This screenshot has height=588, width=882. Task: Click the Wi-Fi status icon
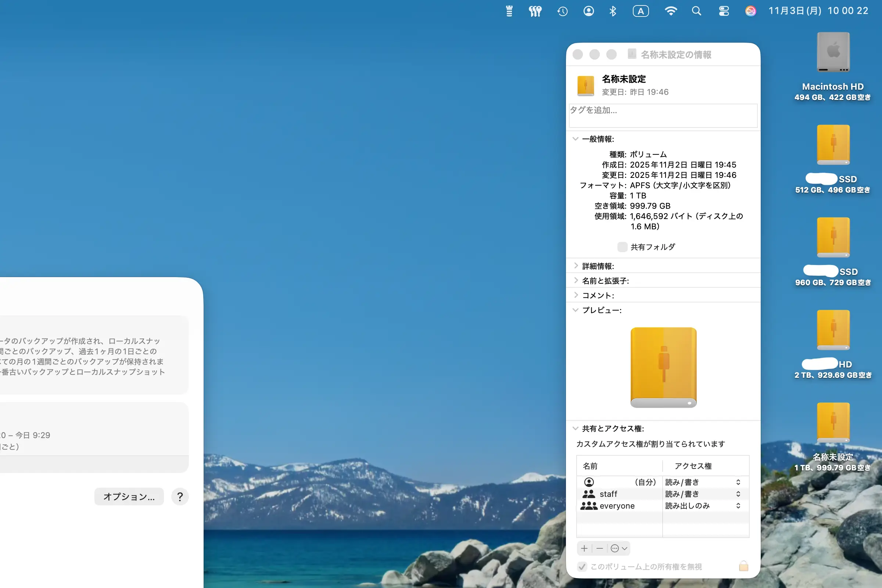tap(670, 11)
